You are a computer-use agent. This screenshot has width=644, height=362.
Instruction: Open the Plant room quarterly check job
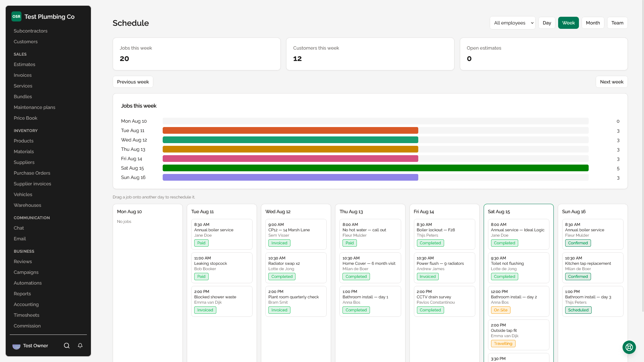click(x=296, y=301)
